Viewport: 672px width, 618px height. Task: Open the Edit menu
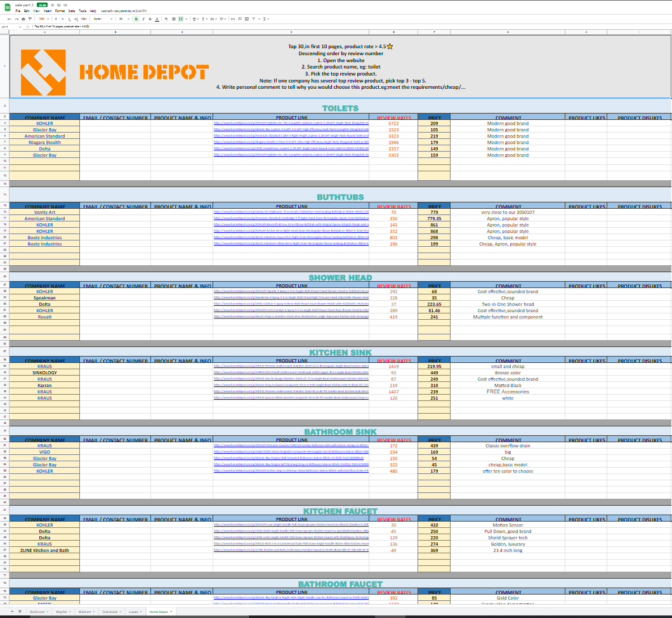coord(27,11)
